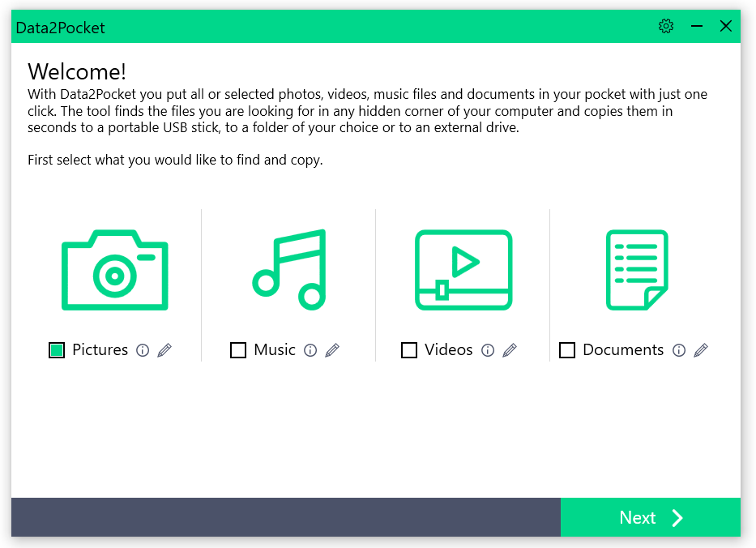The height and width of the screenshot is (548, 756).
Task: Click the pencil edit icon beside Pictures
Action: coord(163,350)
